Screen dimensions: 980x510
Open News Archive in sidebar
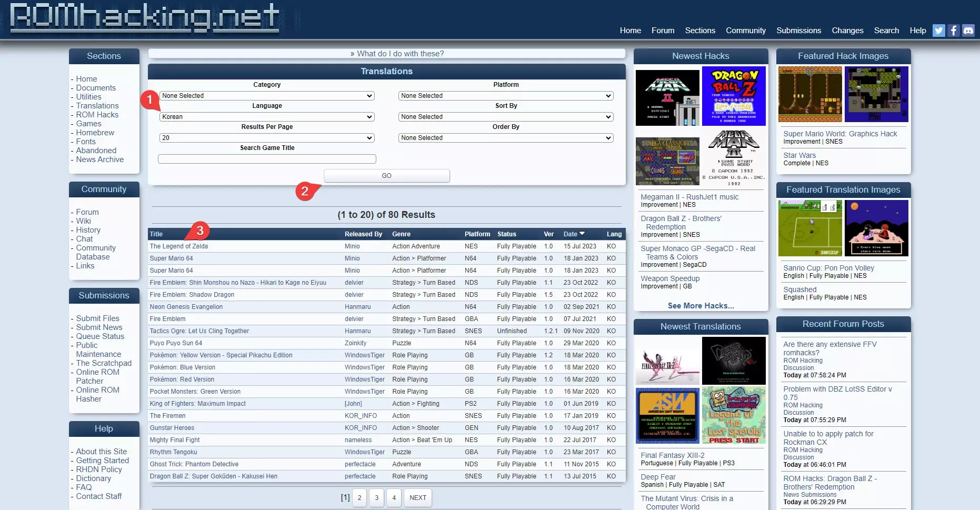[x=100, y=159]
